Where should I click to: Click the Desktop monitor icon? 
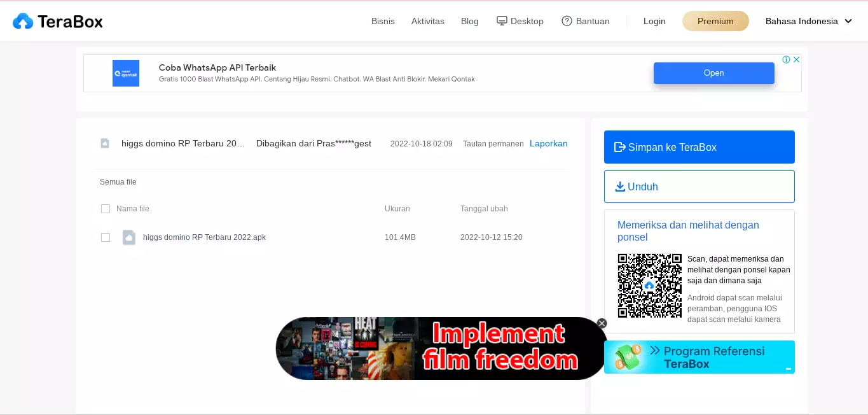tap(502, 21)
